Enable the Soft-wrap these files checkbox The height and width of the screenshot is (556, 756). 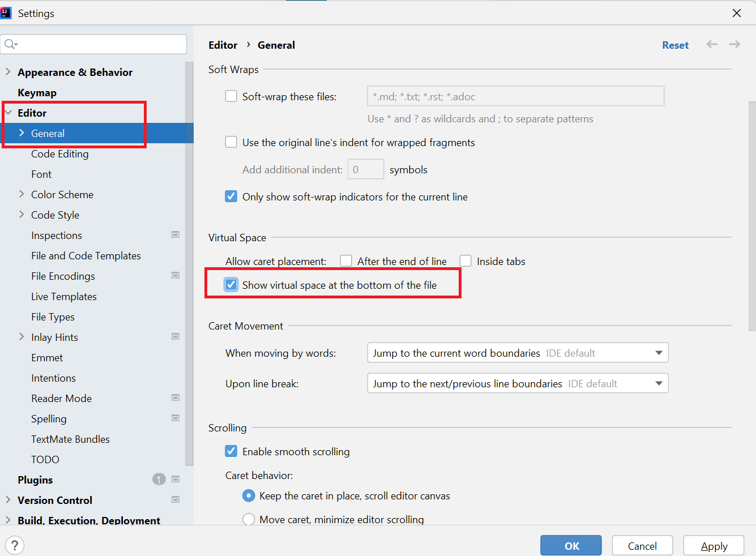pos(231,96)
